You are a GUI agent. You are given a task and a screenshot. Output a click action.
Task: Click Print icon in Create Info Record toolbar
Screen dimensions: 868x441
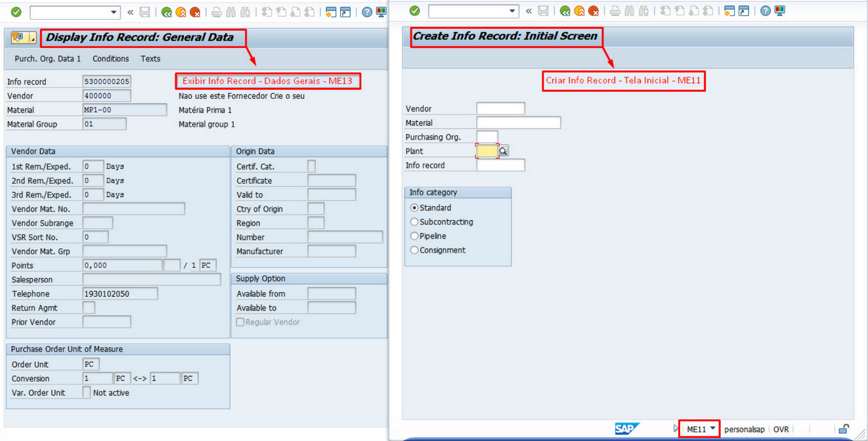(615, 11)
